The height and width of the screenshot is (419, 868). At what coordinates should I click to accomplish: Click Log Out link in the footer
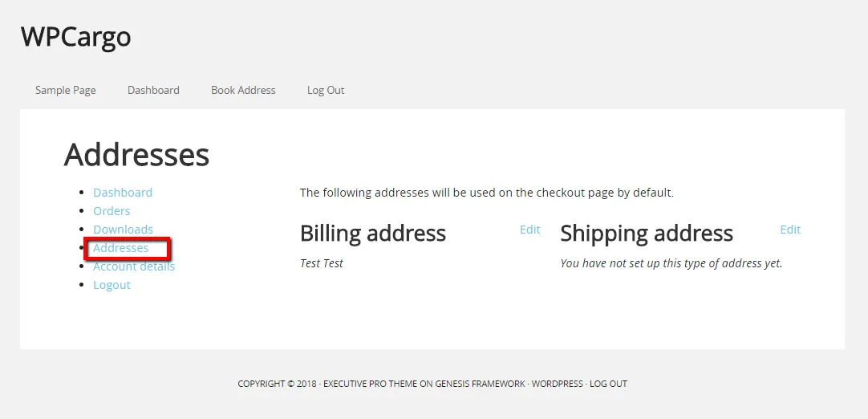click(608, 384)
